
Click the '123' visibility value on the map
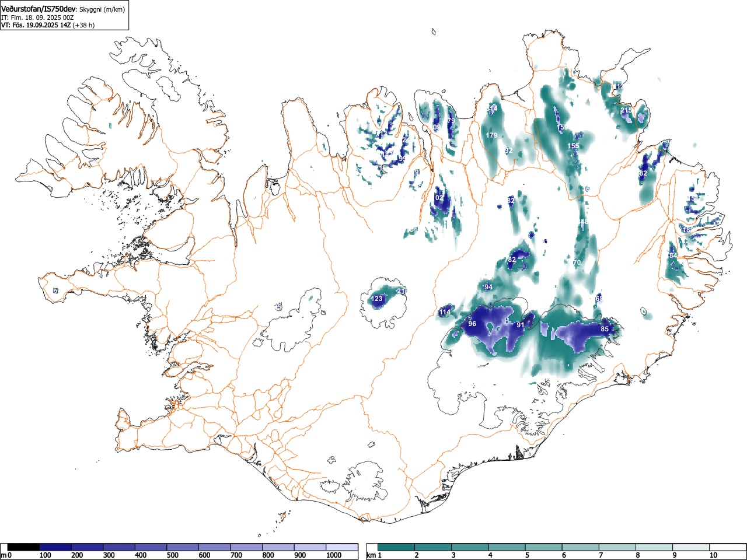click(377, 299)
